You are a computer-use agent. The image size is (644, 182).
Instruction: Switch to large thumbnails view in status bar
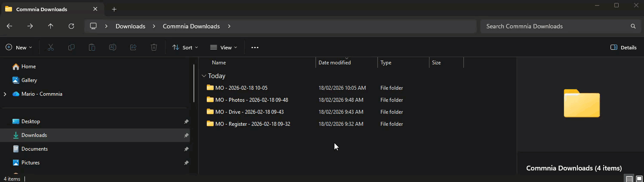[639, 179]
